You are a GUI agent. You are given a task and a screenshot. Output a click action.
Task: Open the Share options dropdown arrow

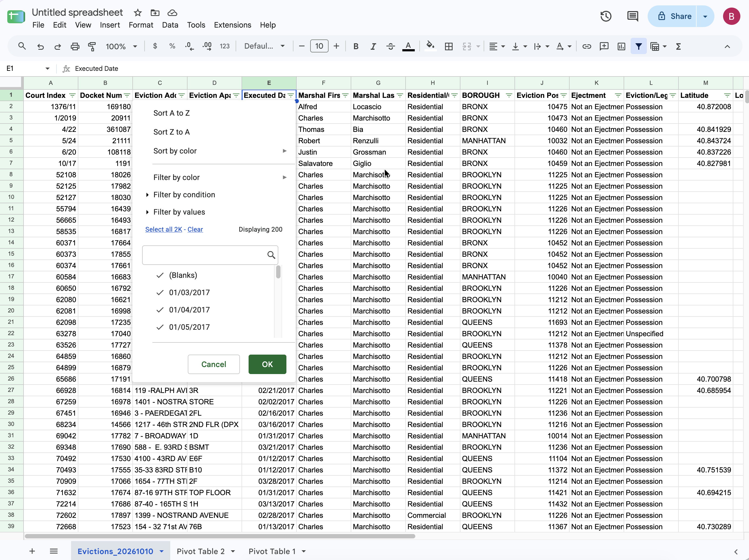point(705,16)
